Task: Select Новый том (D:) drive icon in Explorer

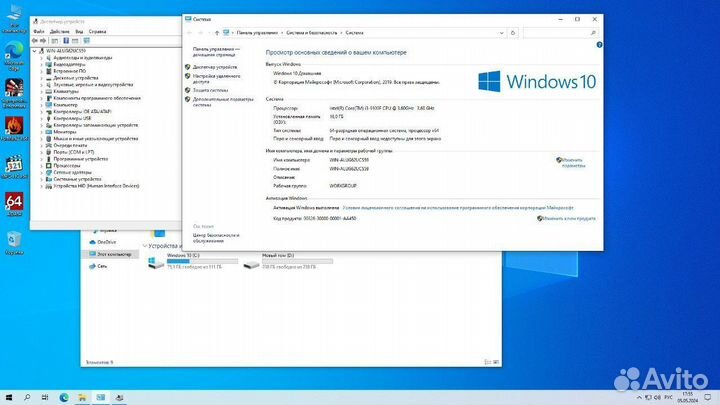Action: [x=251, y=264]
